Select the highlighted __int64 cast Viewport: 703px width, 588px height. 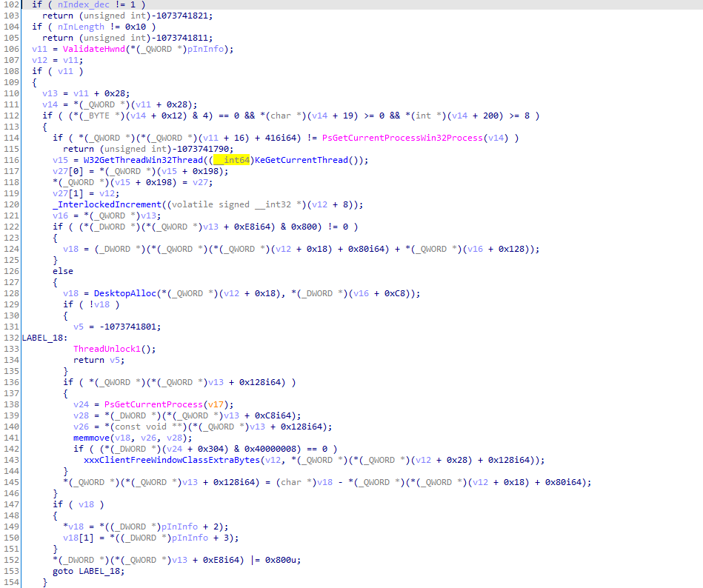231,160
